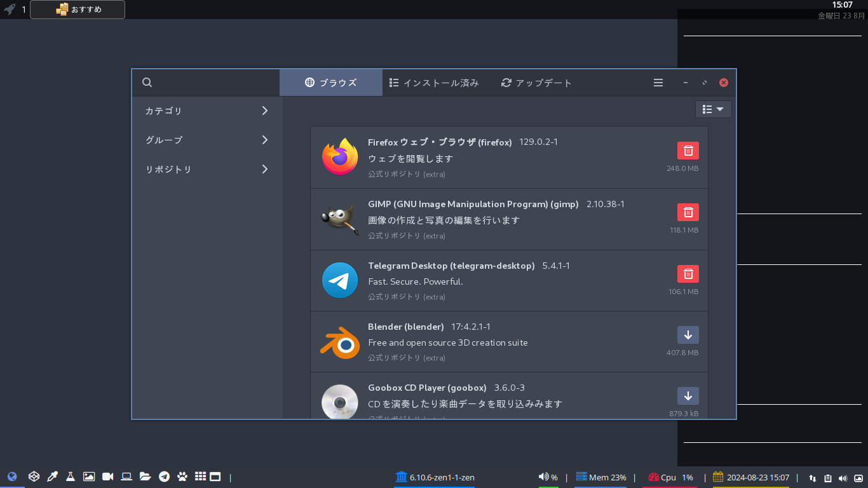The height and width of the screenshot is (488, 868).
Task: Click the Blender app icon in the list
Action: [x=340, y=344]
